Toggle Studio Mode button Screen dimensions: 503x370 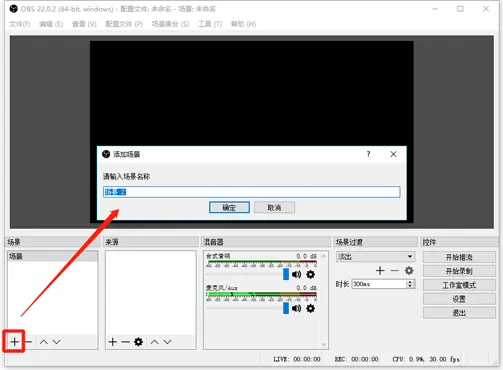pyautogui.click(x=459, y=285)
